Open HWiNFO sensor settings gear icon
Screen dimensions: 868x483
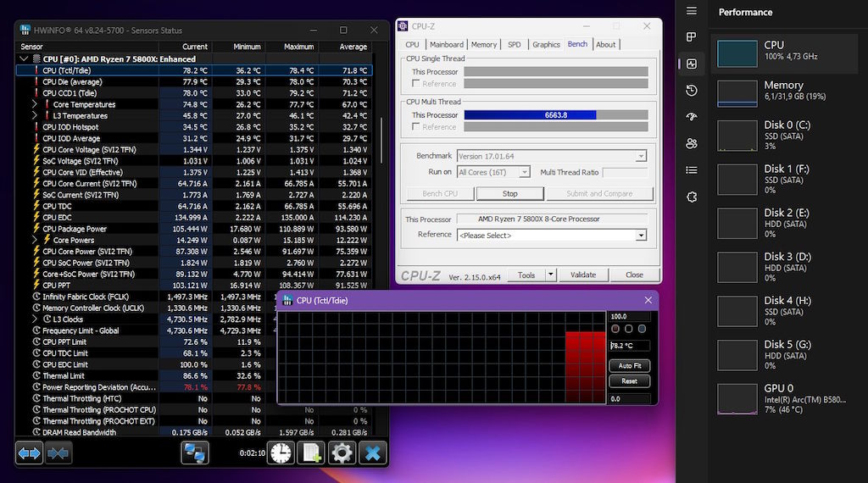pos(342,453)
